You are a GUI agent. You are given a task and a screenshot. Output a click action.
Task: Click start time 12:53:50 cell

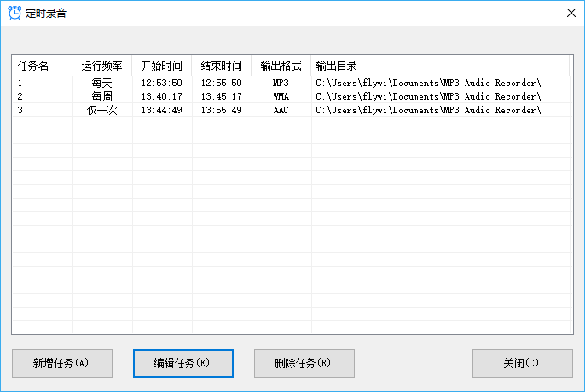point(162,83)
